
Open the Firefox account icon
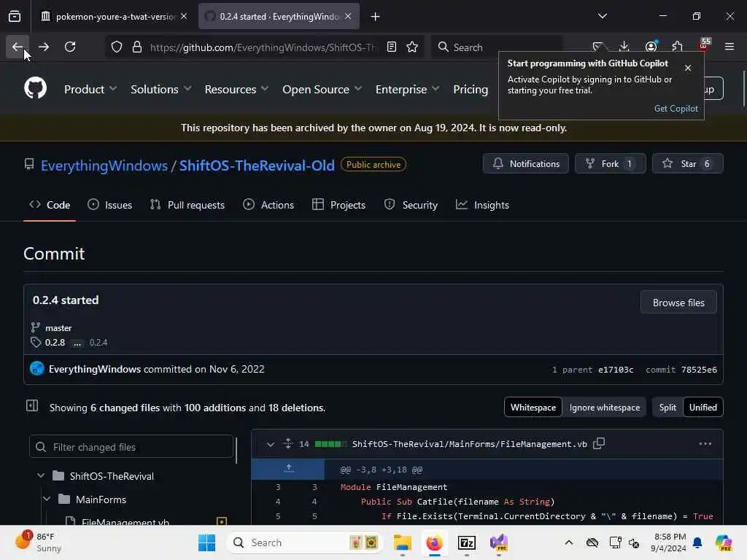(x=651, y=47)
